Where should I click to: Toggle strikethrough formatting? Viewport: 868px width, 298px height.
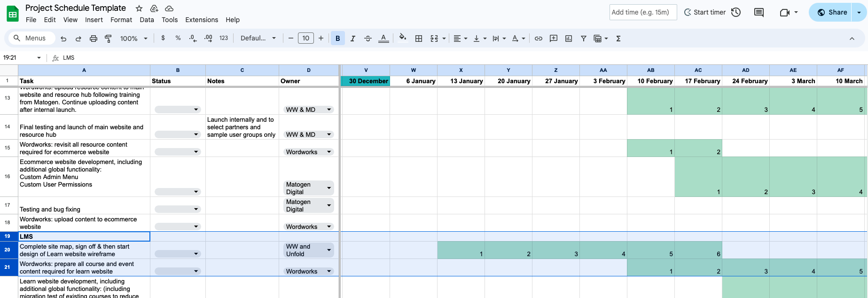coord(368,39)
